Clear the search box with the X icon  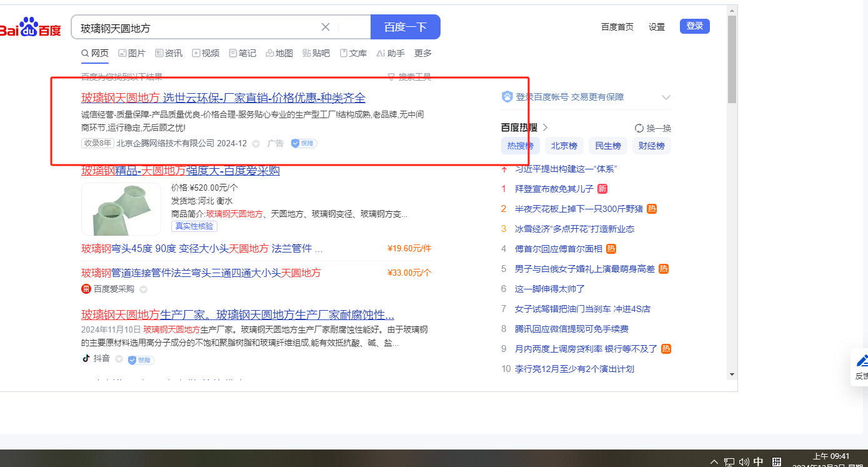tap(325, 27)
